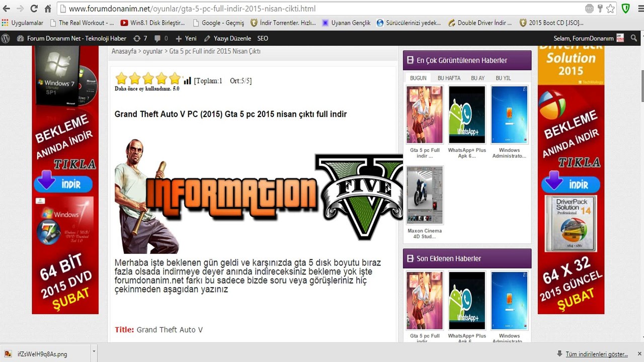The width and height of the screenshot is (644, 362).
Task: Open the Google - Geçmiş bookmark
Action: 218,23
